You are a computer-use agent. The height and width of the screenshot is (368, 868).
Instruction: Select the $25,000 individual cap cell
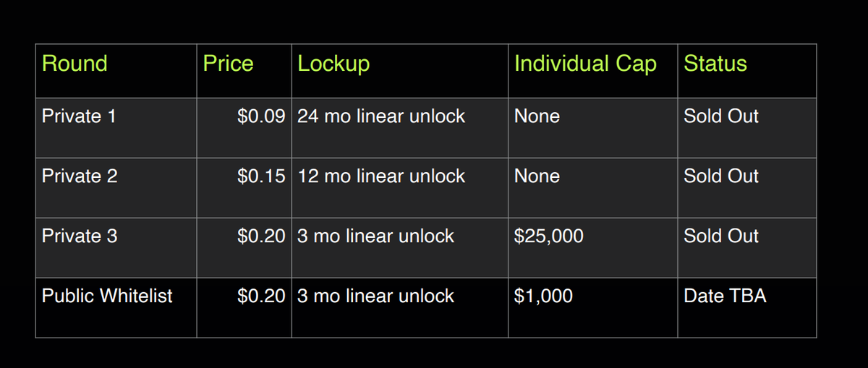[x=548, y=236]
